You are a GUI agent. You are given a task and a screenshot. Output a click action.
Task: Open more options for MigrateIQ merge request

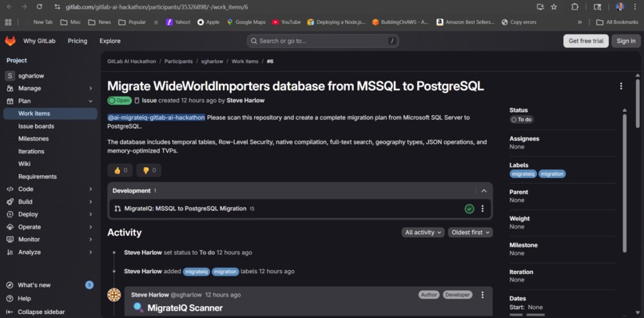tap(482, 209)
